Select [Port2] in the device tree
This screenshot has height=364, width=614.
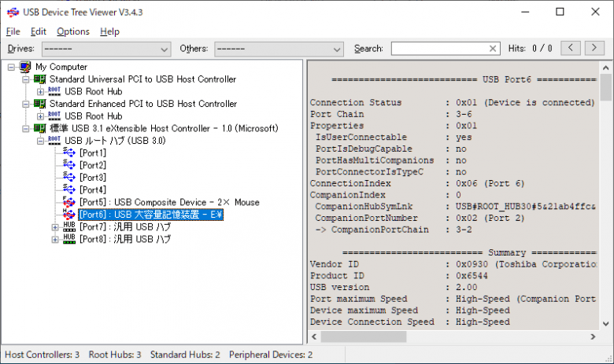pyautogui.click(x=93, y=165)
